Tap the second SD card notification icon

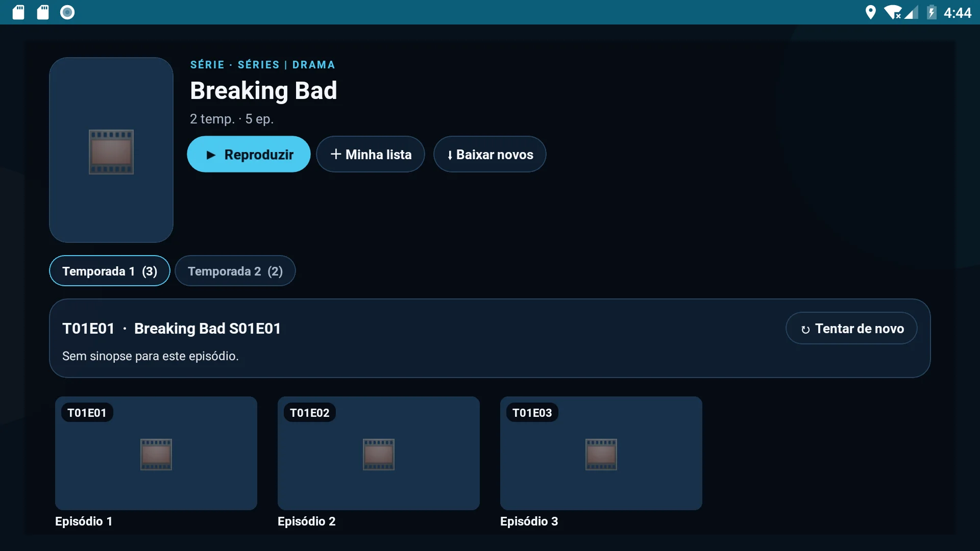click(43, 12)
